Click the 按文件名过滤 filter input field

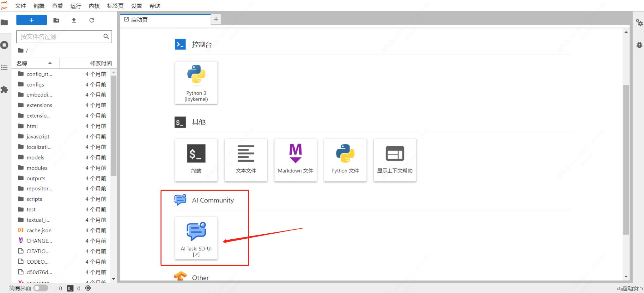tap(60, 37)
